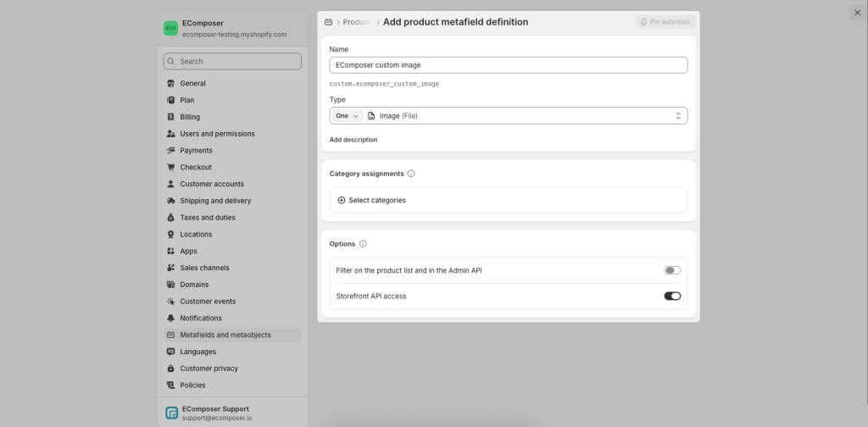The image size is (868, 427).
Task: Click the plus icon beside Select categories
Action: 342,201
